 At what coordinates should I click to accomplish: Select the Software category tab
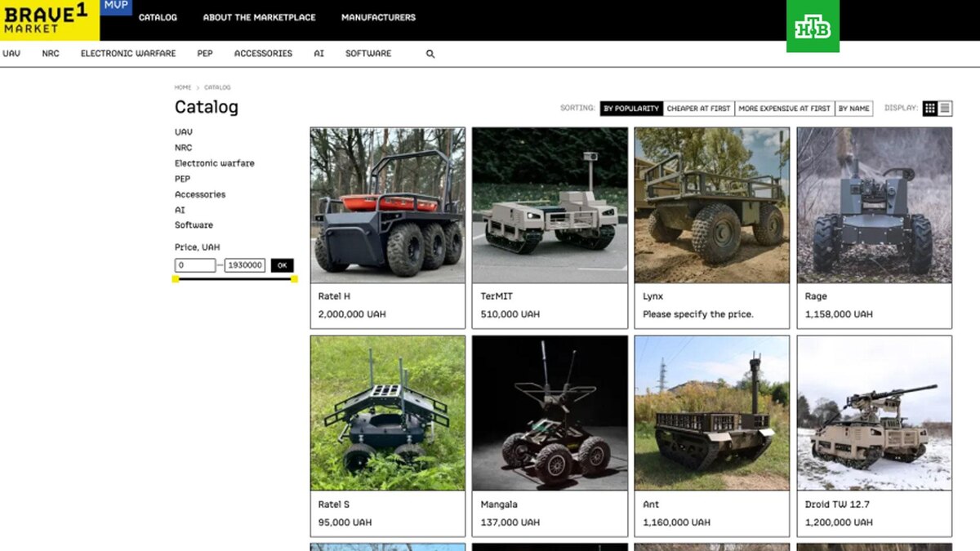pos(368,53)
